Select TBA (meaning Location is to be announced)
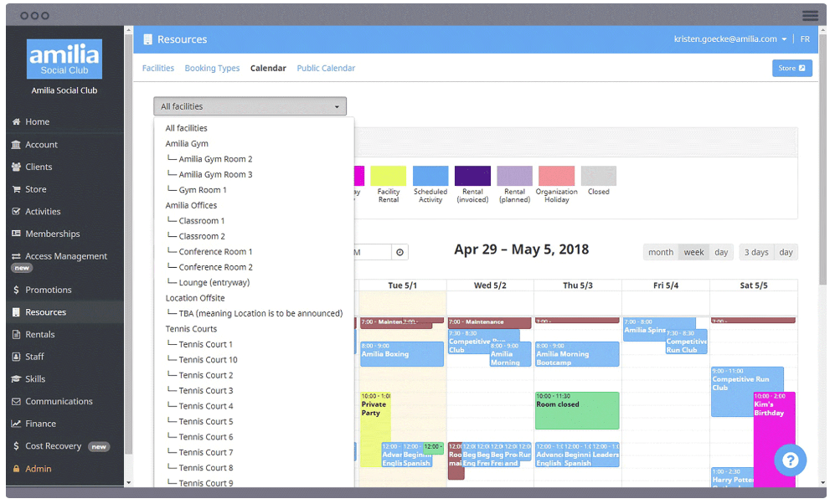This screenshot has width=835, height=504. [260, 313]
